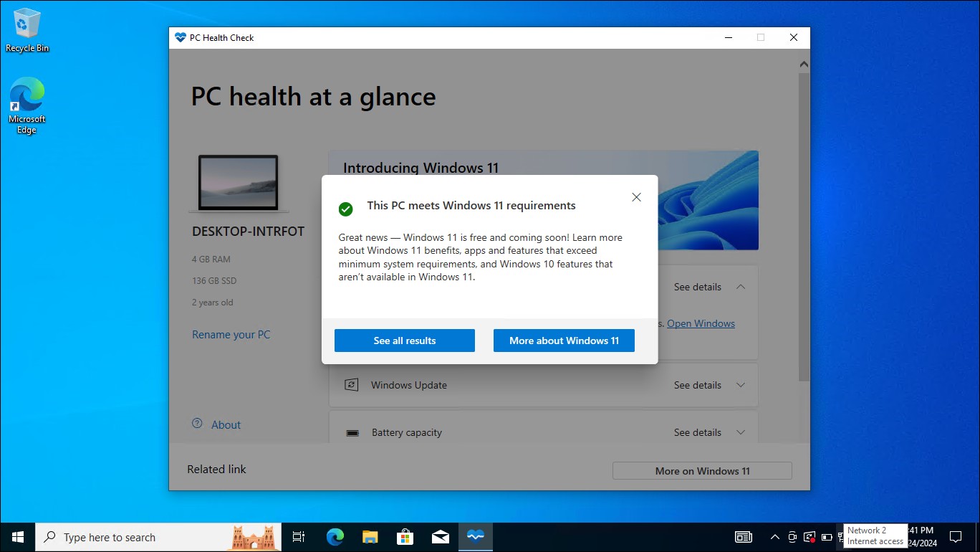Image resolution: width=980 pixels, height=552 pixels.
Task: Open Mail app from taskbar
Action: [440, 537]
